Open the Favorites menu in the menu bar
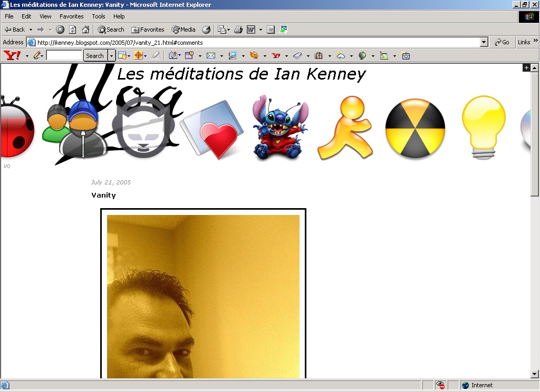540x392 pixels. click(x=71, y=16)
